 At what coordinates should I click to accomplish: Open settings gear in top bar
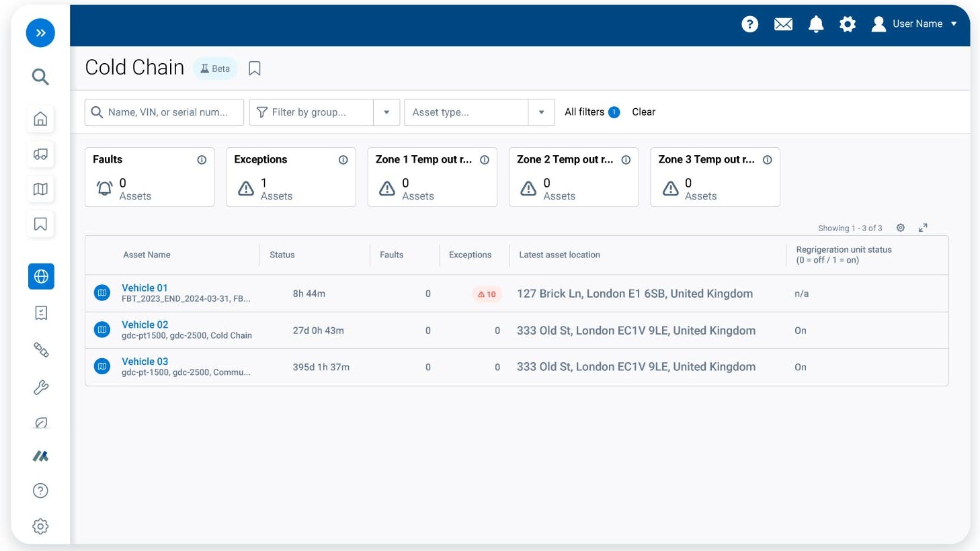pyautogui.click(x=847, y=24)
